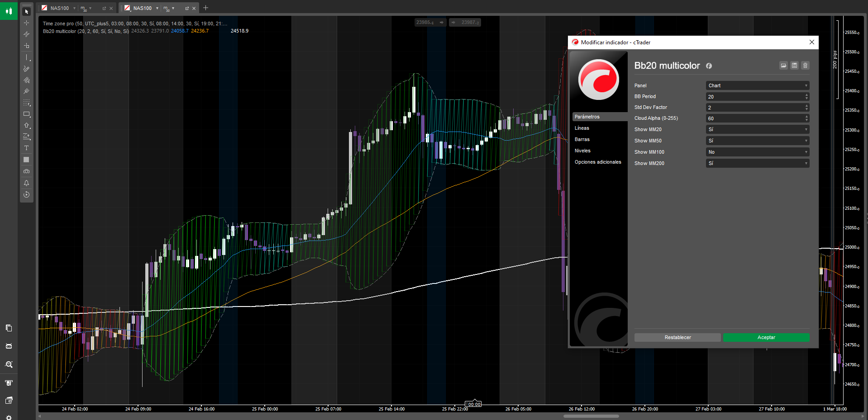The width and height of the screenshot is (868, 420).
Task: Take a chart screenshot with camera icon
Action: [x=26, y=171]
